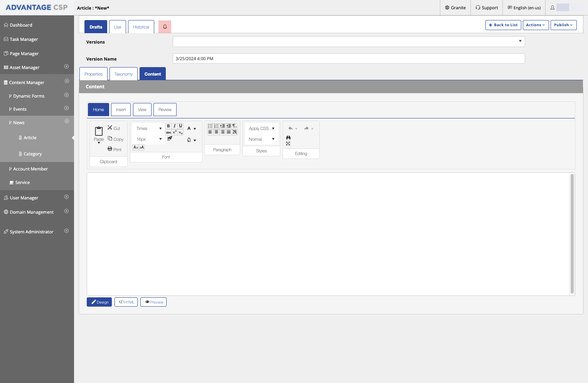Viewport: 588px width, 383px height.
Task: Undo the last edit
Action: coord(291,128)
